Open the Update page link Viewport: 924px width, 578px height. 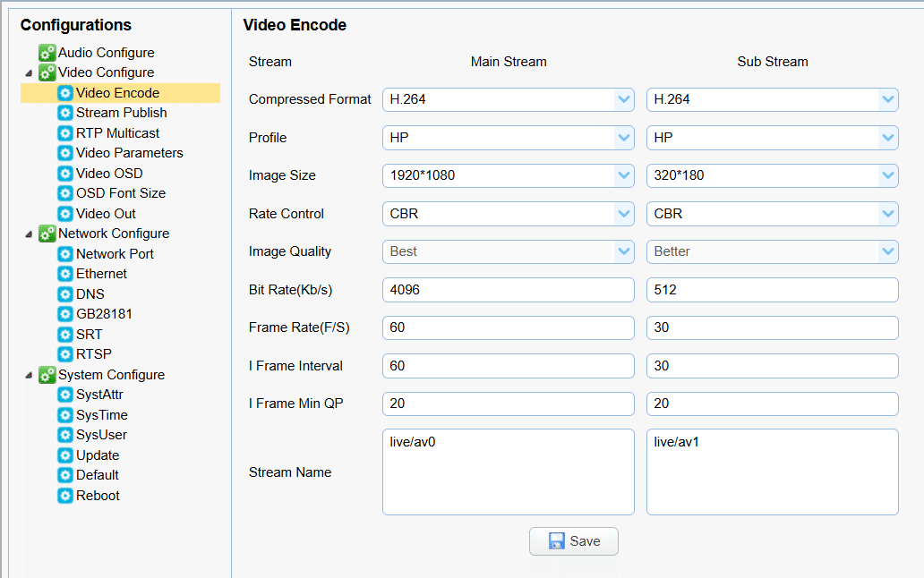coord(98,455)
